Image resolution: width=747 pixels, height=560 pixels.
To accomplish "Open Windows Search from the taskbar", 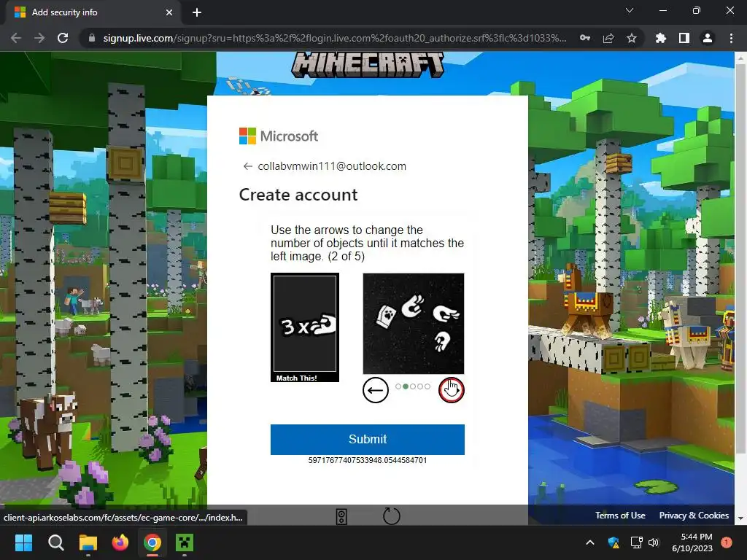I will 55,542.
